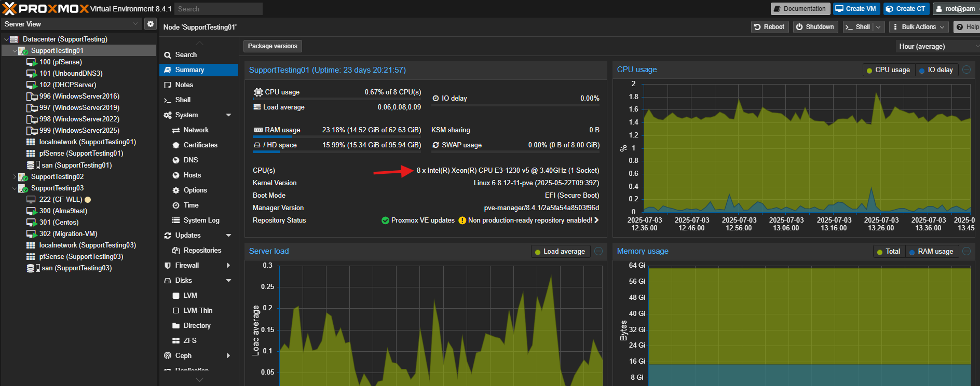
Task: Open DNS settings item
Action: coord(199,160)
